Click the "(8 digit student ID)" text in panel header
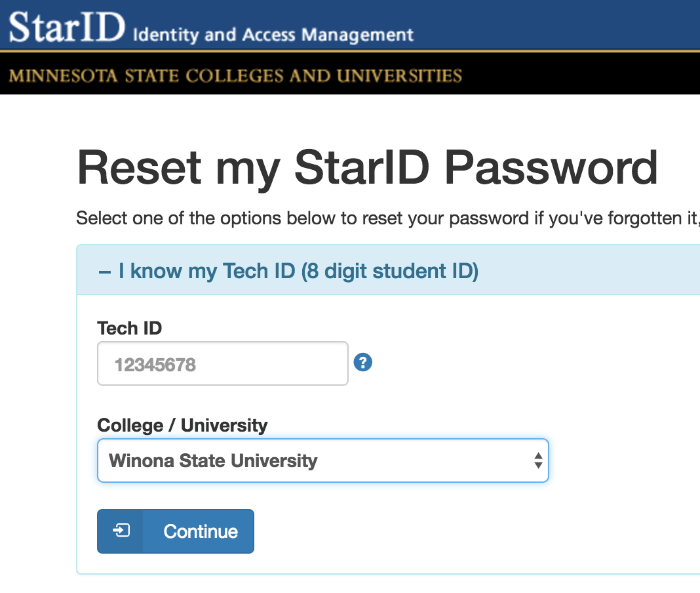Viewport: 700px width, 593px height. click(389, 271)
